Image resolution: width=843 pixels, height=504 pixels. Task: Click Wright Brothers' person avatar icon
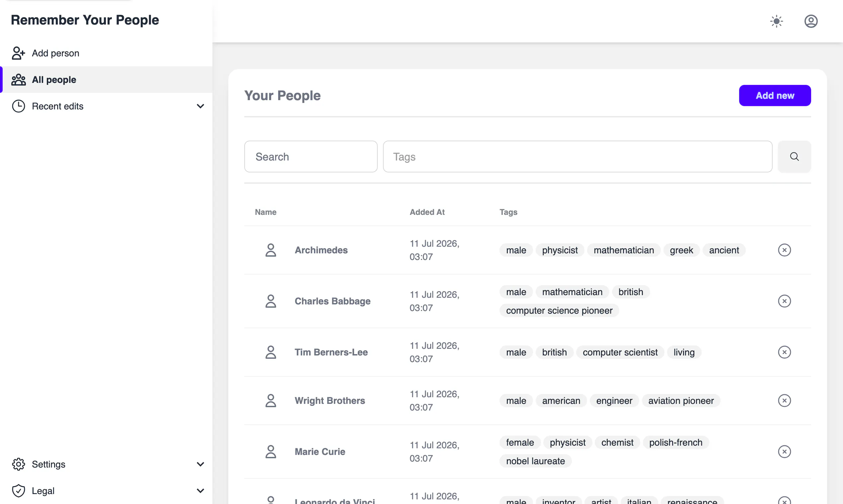tap(270, 401)
